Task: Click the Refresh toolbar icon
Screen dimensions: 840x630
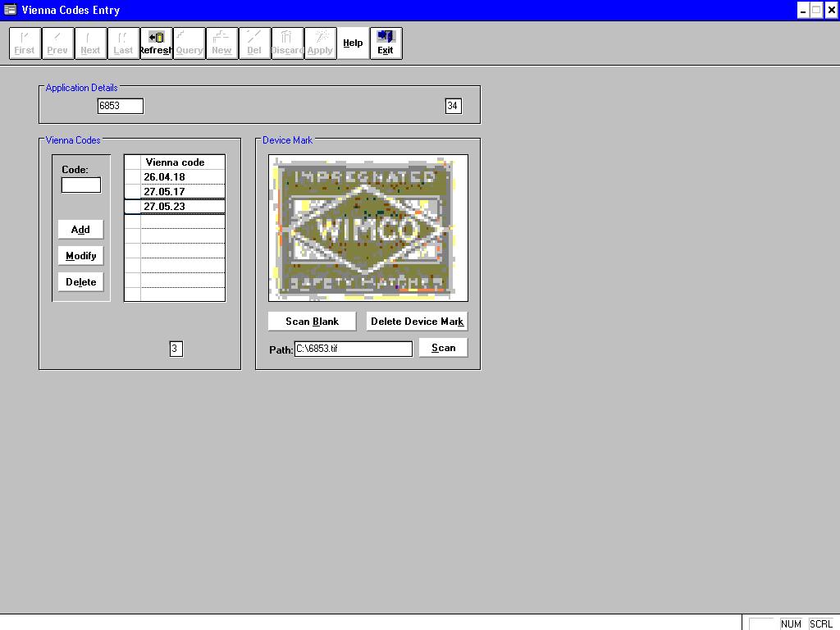Action: pyautogui.click(x=156, y=43)
